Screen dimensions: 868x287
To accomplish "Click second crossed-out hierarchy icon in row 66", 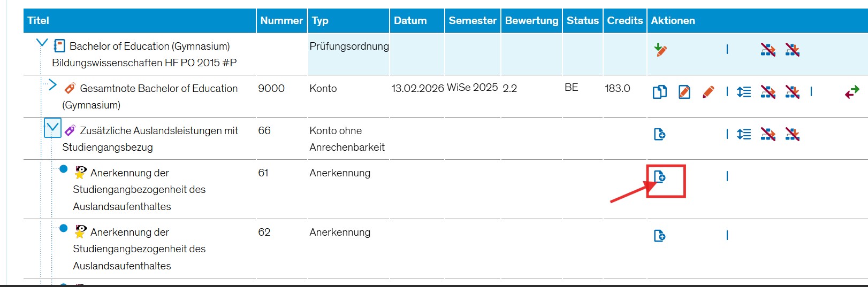I will click(x=792, y=134).
